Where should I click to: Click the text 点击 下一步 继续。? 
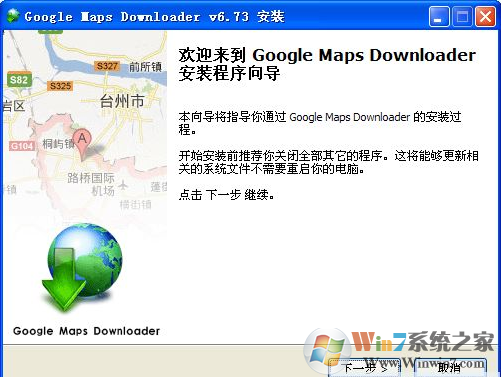(227, 195)
